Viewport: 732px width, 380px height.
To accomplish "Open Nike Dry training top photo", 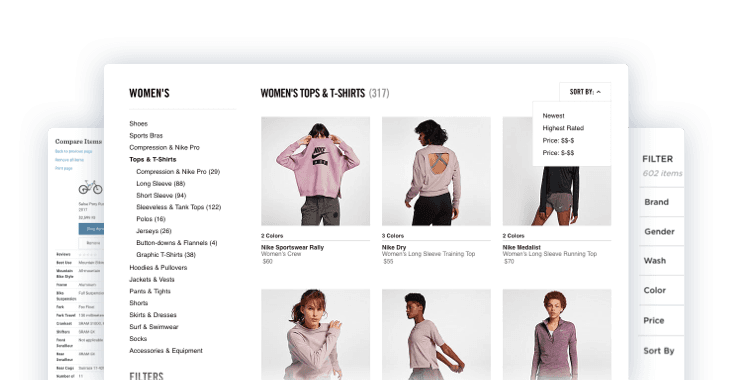I will point(436,171).
